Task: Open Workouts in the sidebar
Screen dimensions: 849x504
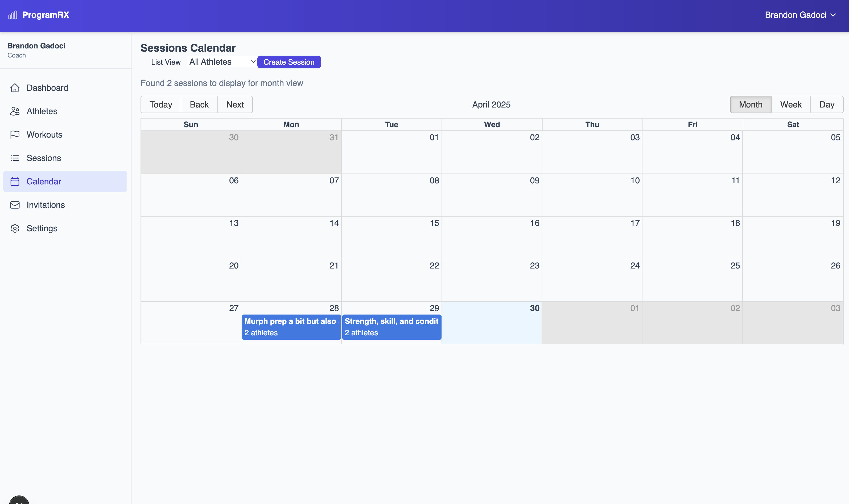Action: (x=65, y=135)
